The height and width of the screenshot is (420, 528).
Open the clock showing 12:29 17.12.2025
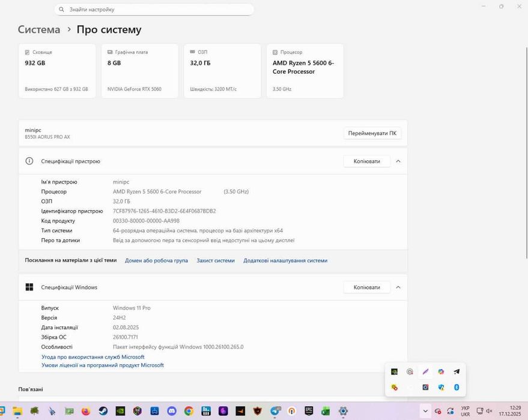(x=510, y=411)
